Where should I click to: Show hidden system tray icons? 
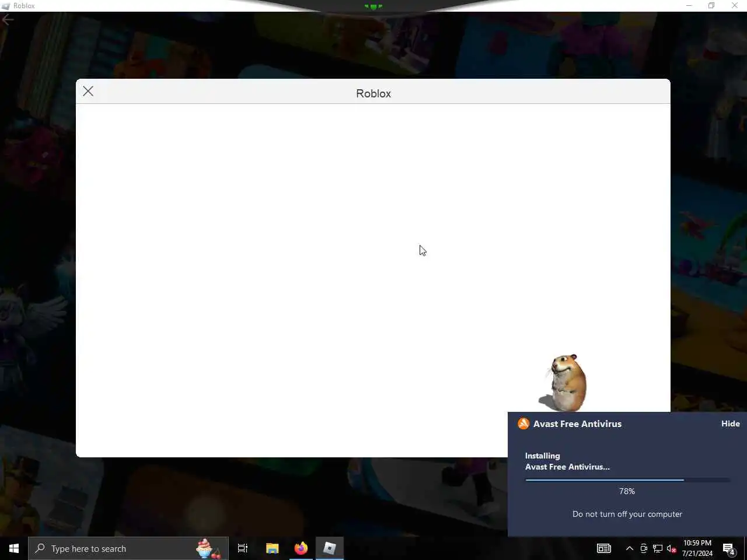pos(629,548)
